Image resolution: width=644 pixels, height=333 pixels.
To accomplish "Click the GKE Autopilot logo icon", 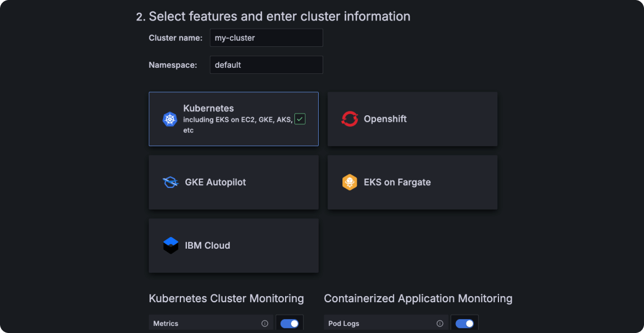I will pyautogui.click(x=170, y=182).
